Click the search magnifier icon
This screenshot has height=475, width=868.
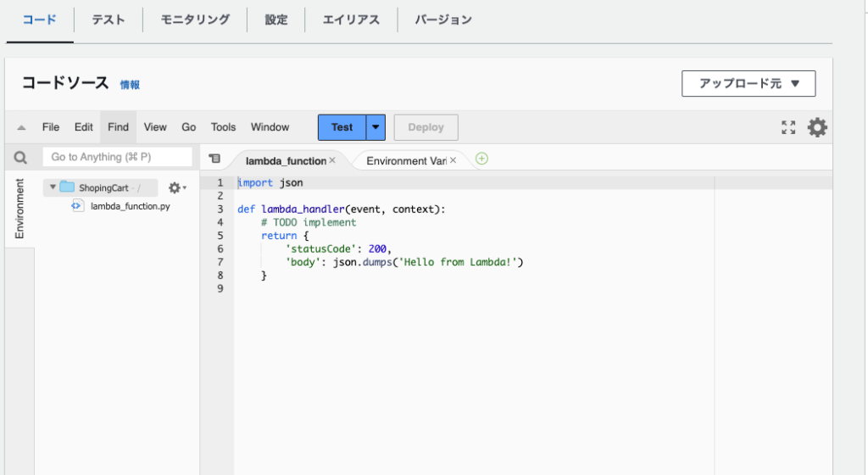[x=20, y=158]
